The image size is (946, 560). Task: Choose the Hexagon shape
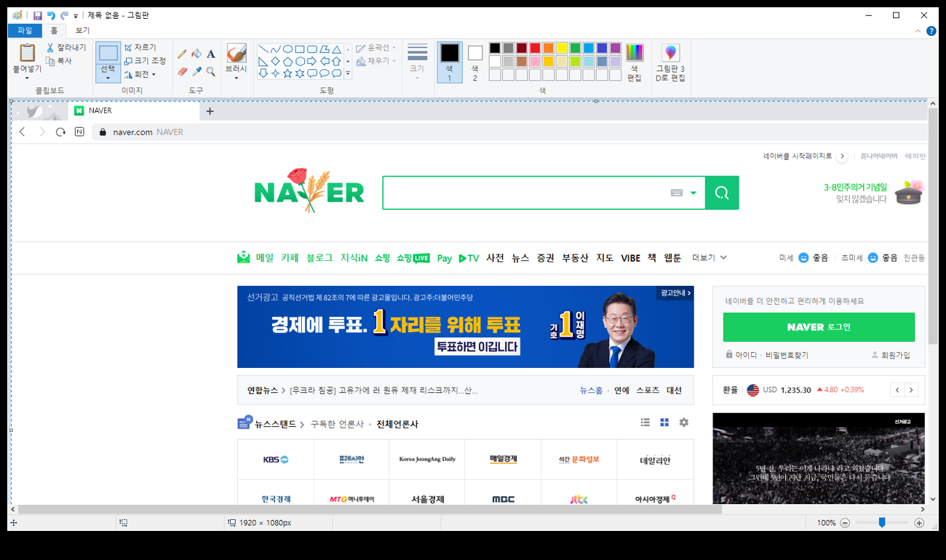click(x=300, y=61)
